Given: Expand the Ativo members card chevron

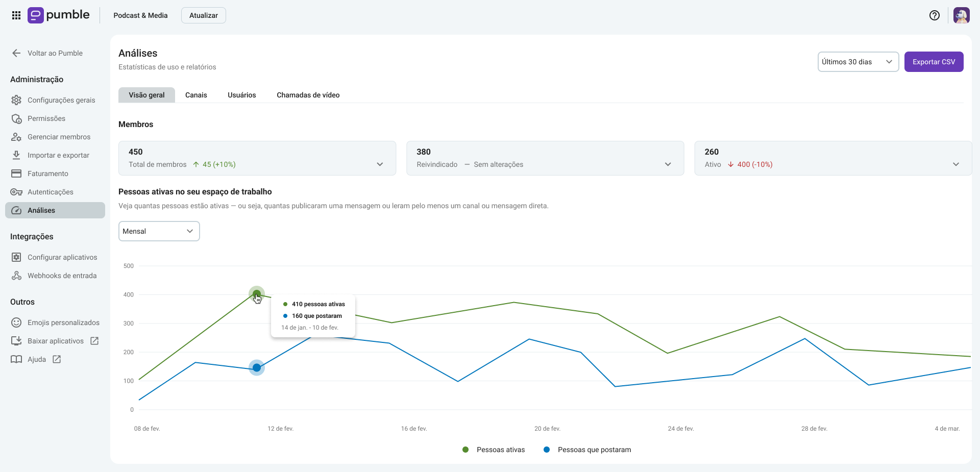Looking at the screenshot, I should pos(955,164).
